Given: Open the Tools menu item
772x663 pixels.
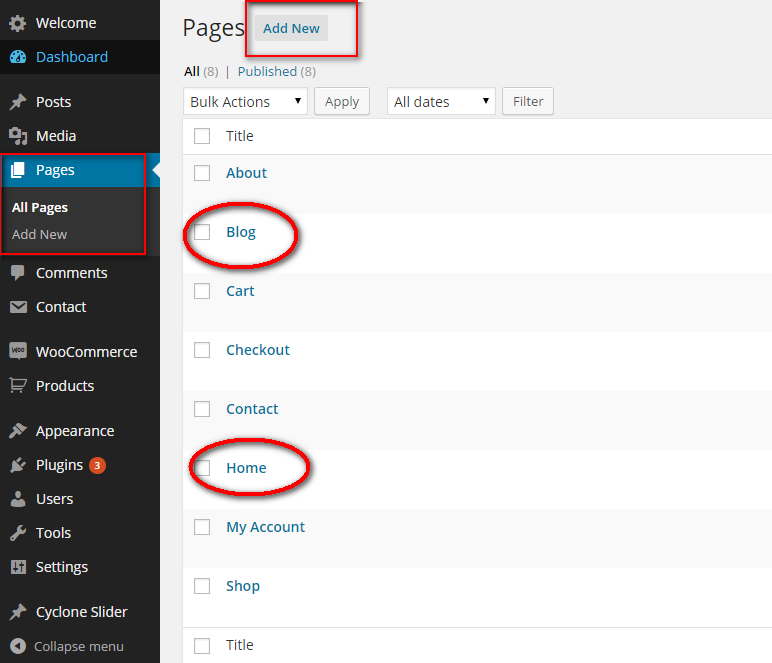Looking at the screenshot, I should pyautogui.click(x=80, y=533).
